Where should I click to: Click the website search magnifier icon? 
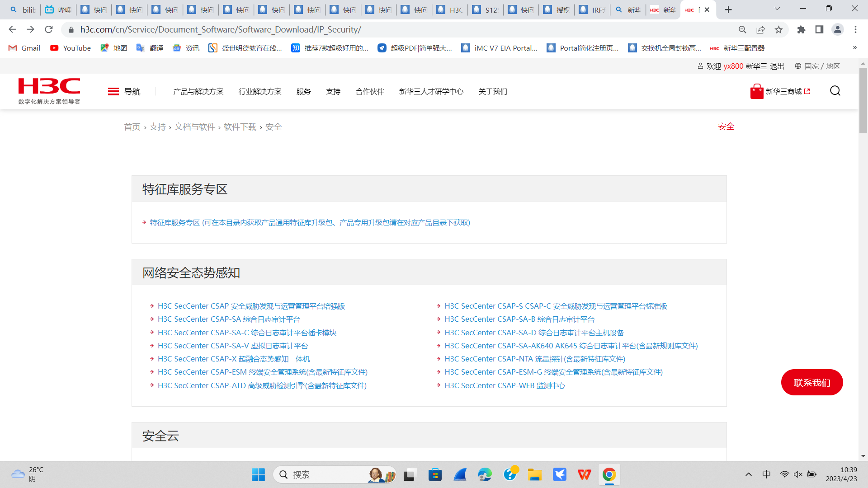(835, 91)
